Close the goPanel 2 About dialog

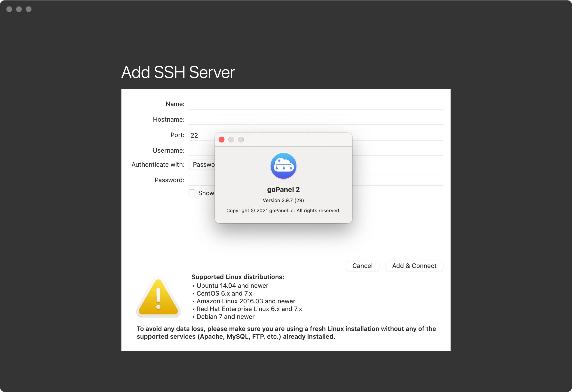222,140
